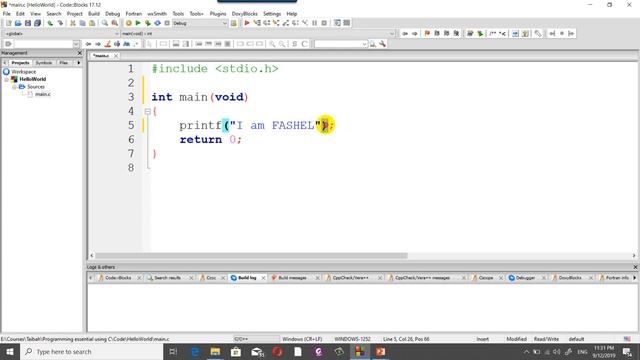Paste clipboard using toolbar icon
The width and height of the screenshot is (640, 360).
(x=92, y=23)
